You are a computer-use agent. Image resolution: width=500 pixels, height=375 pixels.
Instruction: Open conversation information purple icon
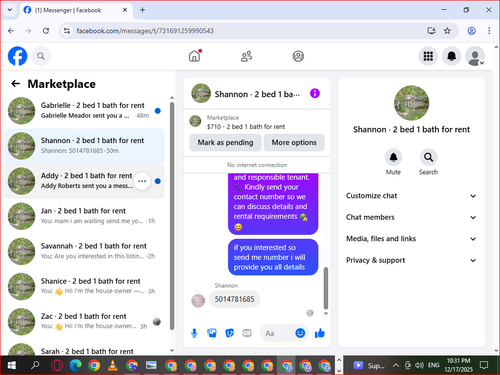click(315, 93)
